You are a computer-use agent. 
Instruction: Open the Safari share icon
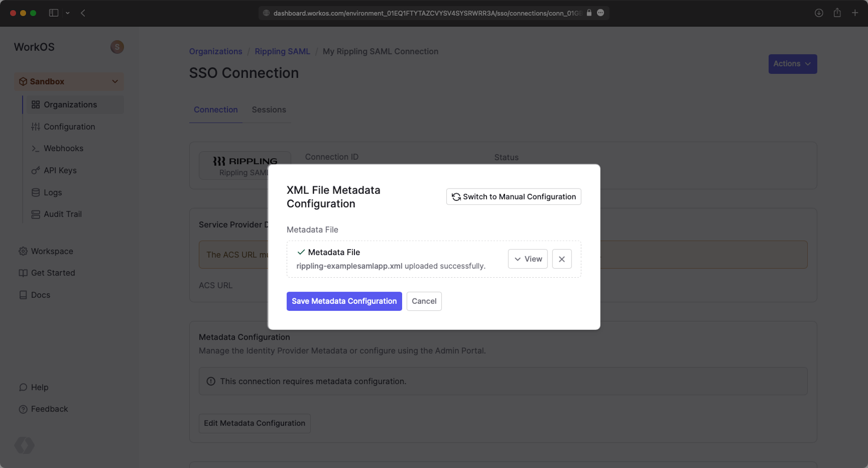tap(837, 13)
